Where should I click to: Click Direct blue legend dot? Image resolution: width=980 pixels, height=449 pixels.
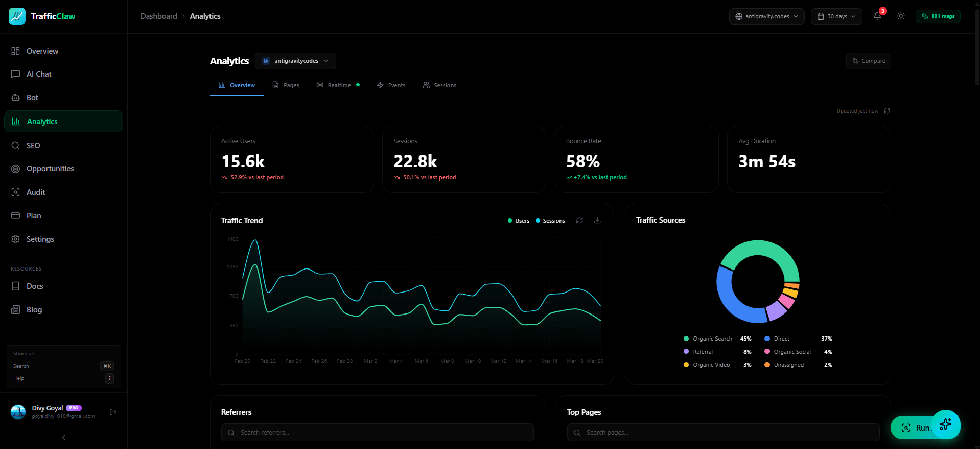pos(767,339)
